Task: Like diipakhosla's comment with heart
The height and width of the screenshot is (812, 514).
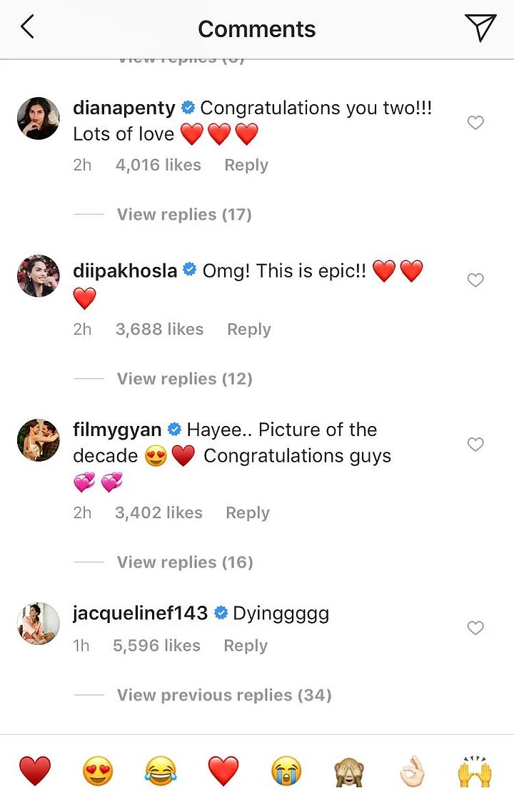Action: coord(475,280)
